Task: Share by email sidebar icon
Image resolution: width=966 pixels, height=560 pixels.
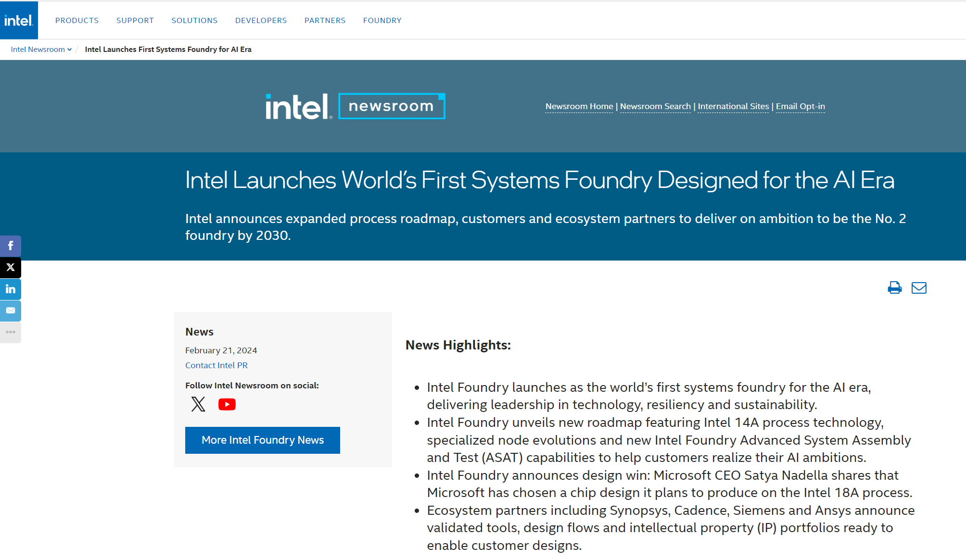Action: [x=11, y=311]
